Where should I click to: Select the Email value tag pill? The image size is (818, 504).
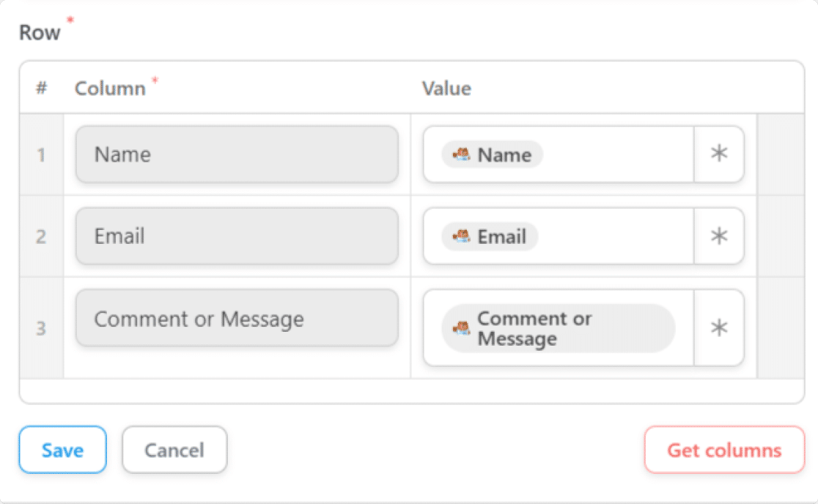pyautogui.click(x=490, y=237)
